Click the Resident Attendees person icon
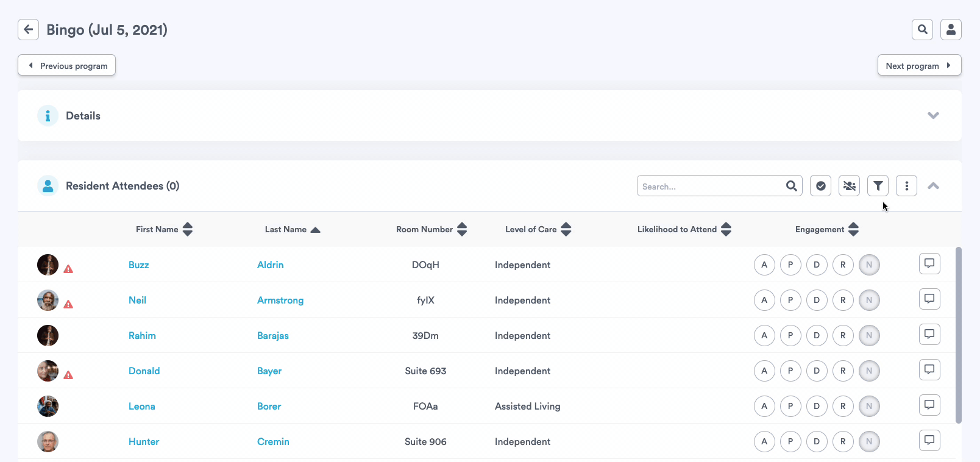Image resolution: width=980 pixels, height=462 pixels. (48, 186)
